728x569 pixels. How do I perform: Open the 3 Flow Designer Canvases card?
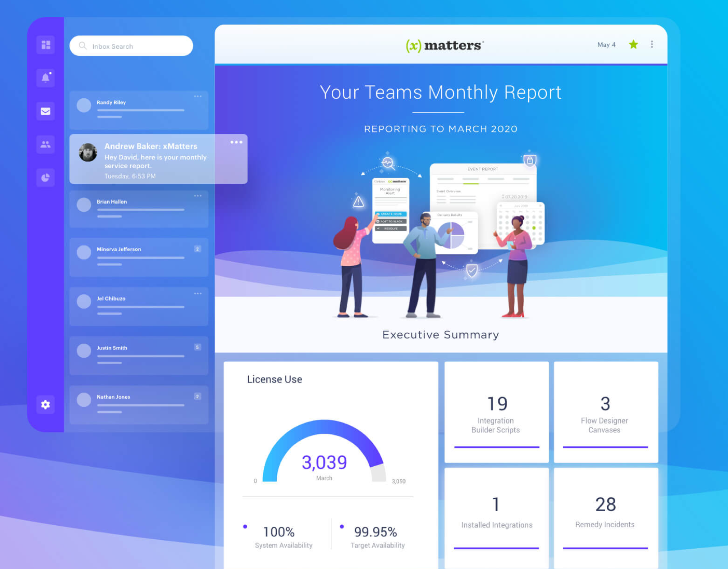[x=605, y=412]
